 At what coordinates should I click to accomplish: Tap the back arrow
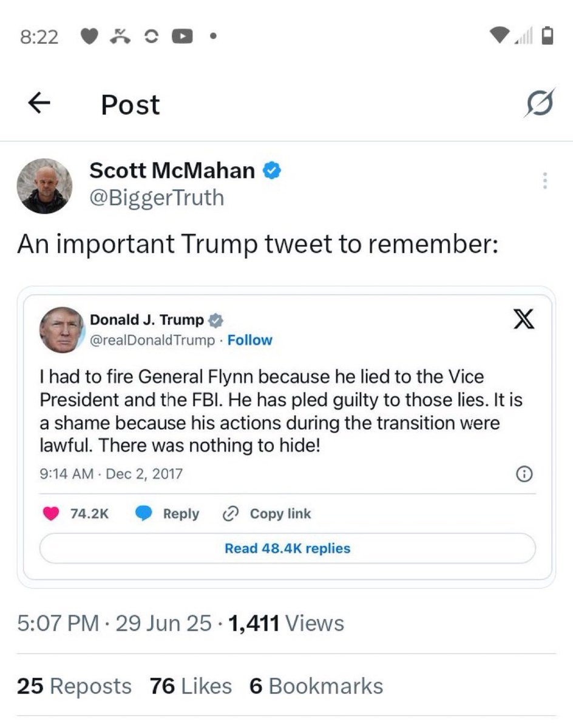(x=39, y=104)
